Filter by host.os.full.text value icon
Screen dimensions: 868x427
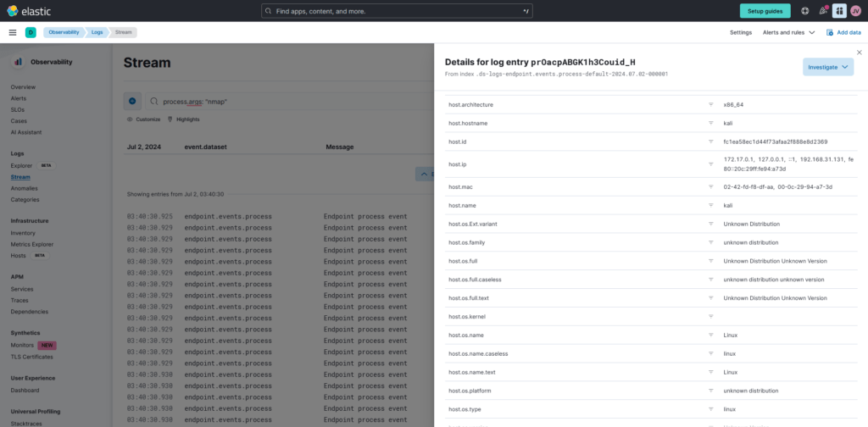click(x=711, y=298)
